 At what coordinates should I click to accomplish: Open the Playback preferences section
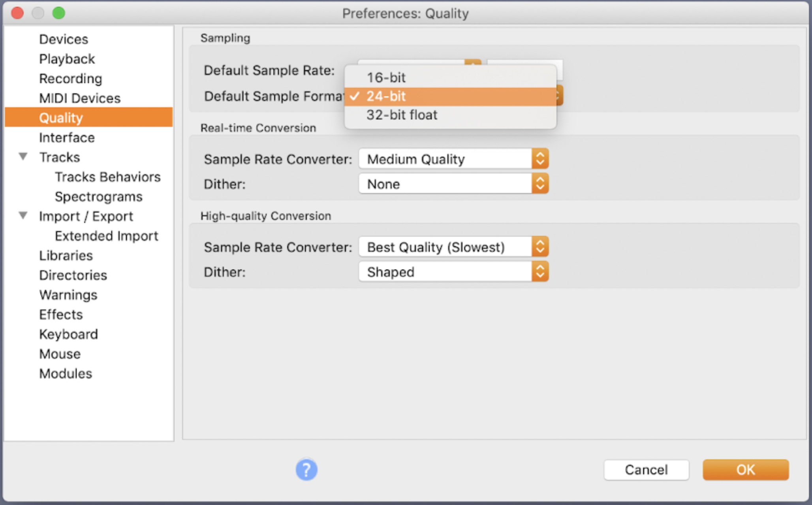[67, 59]
